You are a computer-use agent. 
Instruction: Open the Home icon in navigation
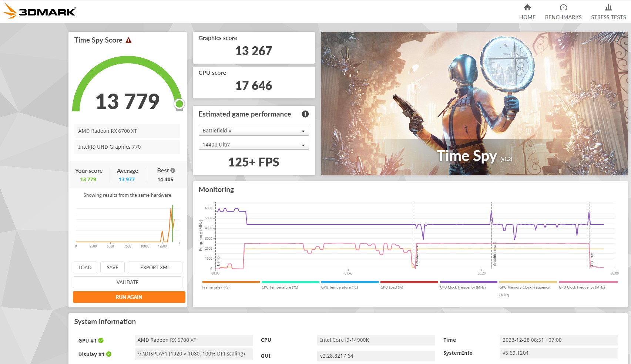click(x=527, y=7)
